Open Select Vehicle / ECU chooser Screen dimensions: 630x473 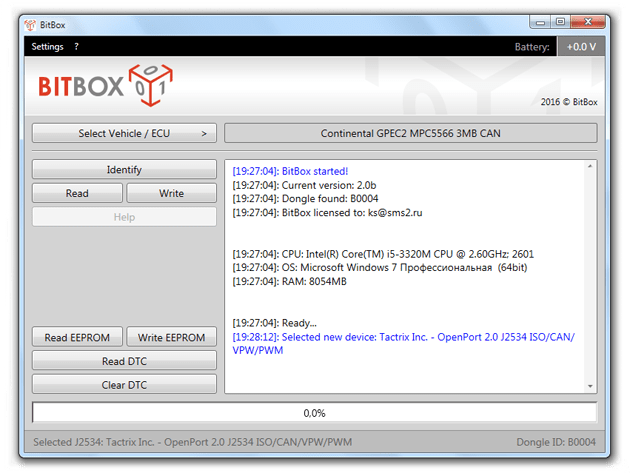pyautogui.click(x=124, y=133)
